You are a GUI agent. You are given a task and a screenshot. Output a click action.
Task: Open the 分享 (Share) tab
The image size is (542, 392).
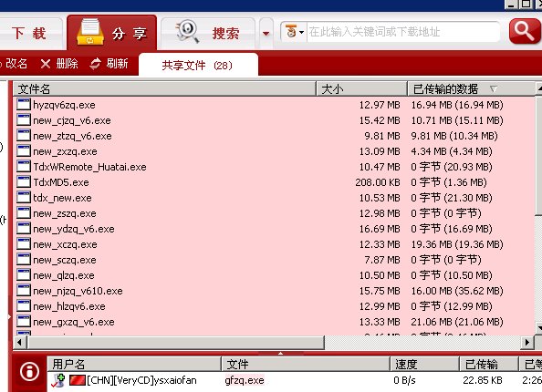tap(111, 33)
